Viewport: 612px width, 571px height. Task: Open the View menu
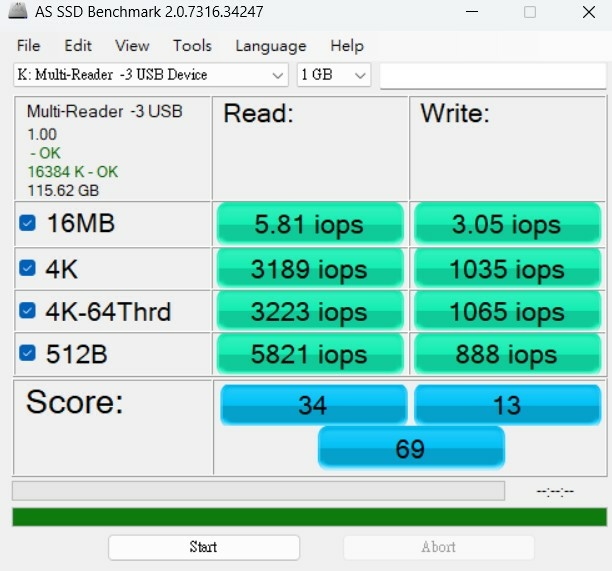(x=132, y=46)
